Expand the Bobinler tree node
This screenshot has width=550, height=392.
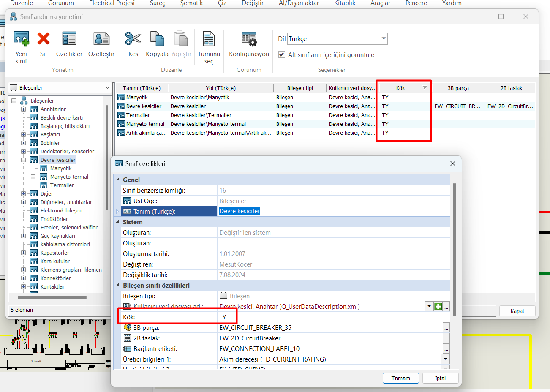pyautogui.click(x=24, y=143)
